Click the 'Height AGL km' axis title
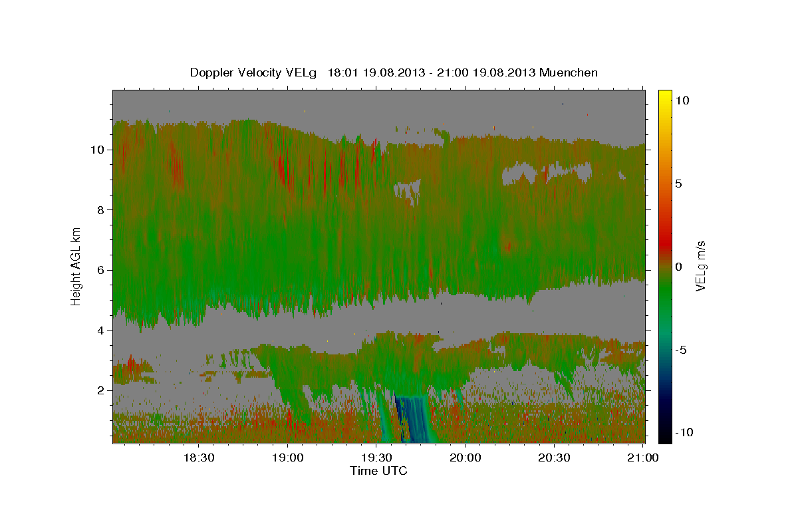Image resolution: width=798 pixels, height=532 pixels. click(76, 265)
